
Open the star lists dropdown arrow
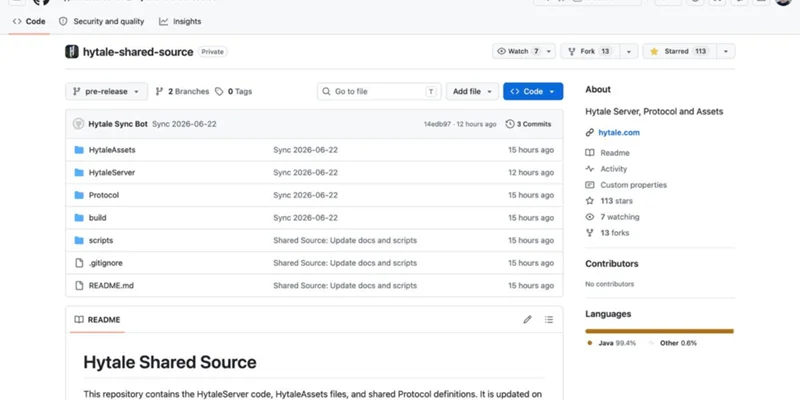pos(726,51)
